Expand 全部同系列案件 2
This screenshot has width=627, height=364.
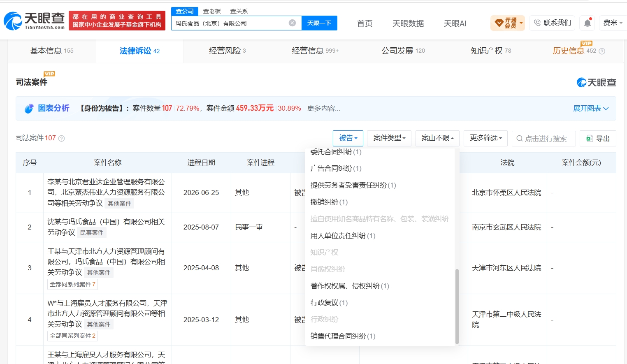pyautogui.click(x=72, y=336)
